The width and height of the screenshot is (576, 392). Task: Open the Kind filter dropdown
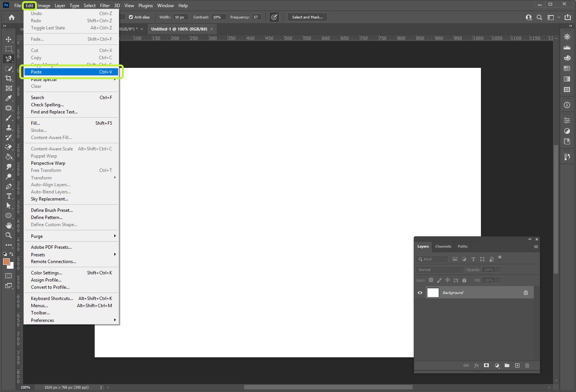pyautogui.click(x=432, y=259)
